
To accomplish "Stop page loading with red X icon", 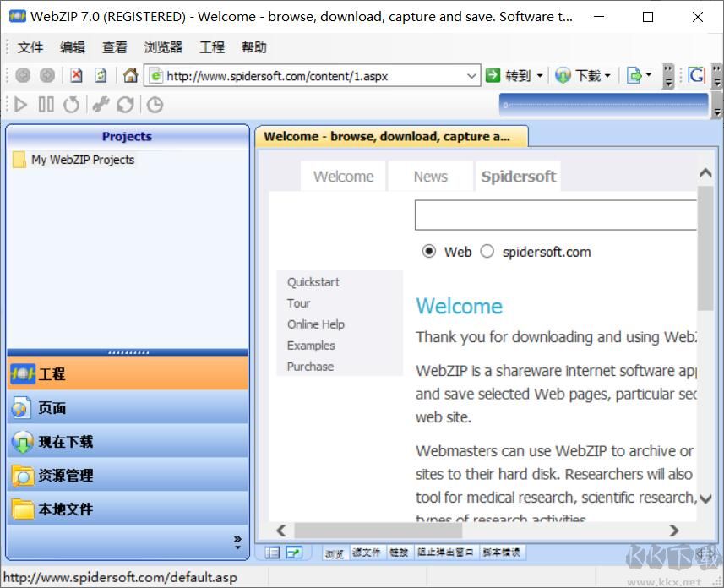I will click(x=77, y=75).
